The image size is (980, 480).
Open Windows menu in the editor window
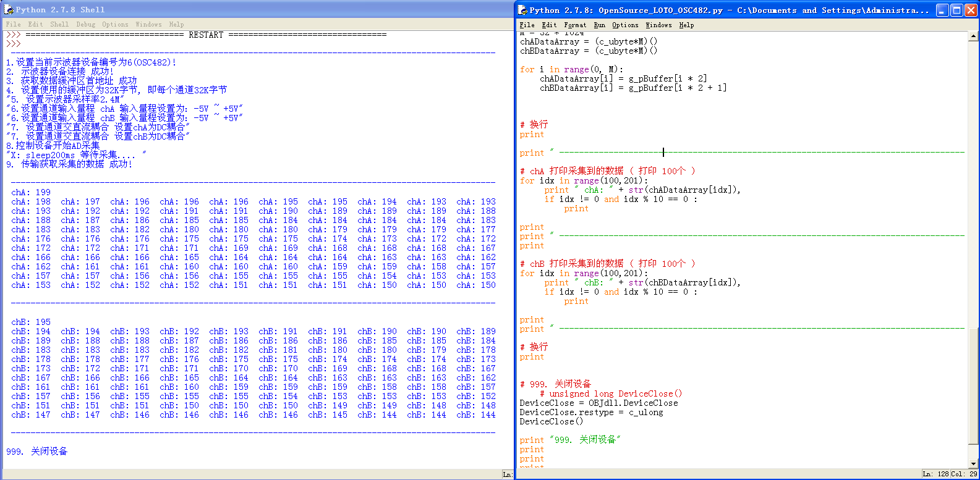658,25
